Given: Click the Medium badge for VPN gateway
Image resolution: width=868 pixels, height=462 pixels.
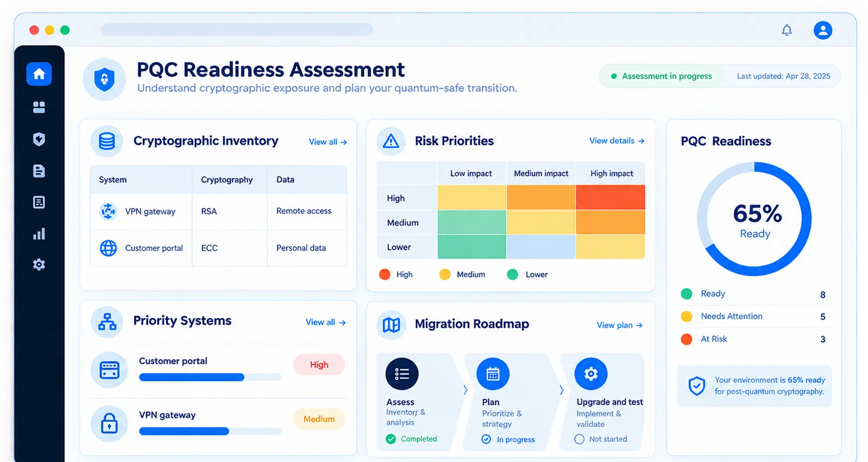Looking at the screenshot, I should 319,419.
